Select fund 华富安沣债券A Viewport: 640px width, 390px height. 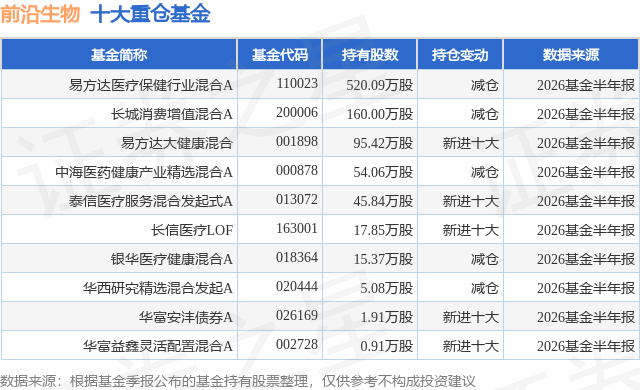(186, 317)
